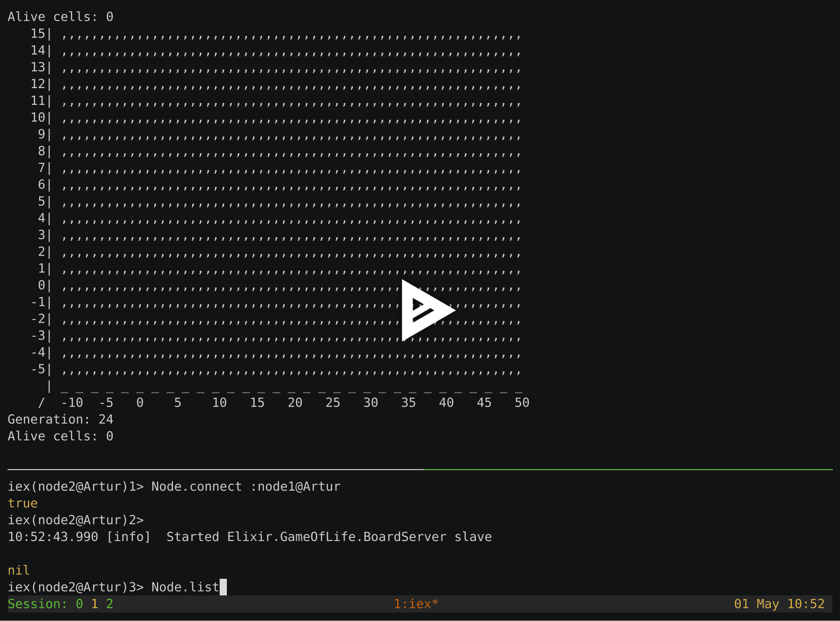Select tmux window 0 in the status bar
This screenshot has height=621, width=840.
[x=80, y=604]
